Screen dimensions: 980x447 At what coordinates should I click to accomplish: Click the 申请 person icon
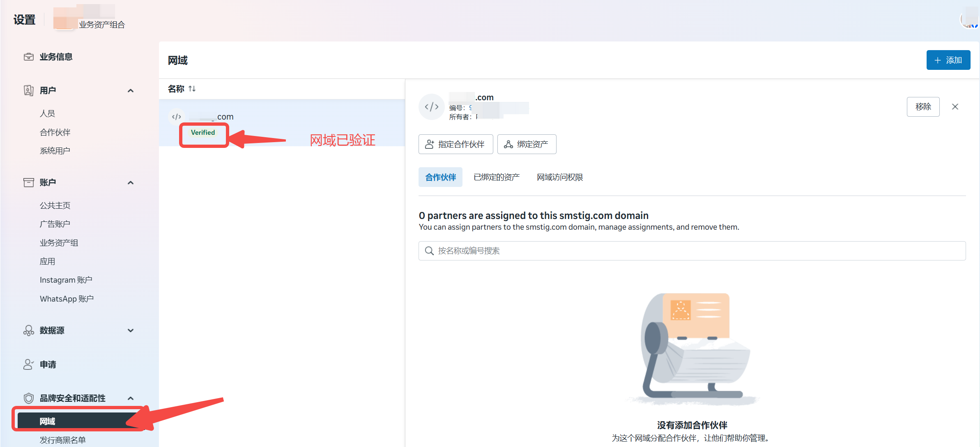tap(28, 364)
